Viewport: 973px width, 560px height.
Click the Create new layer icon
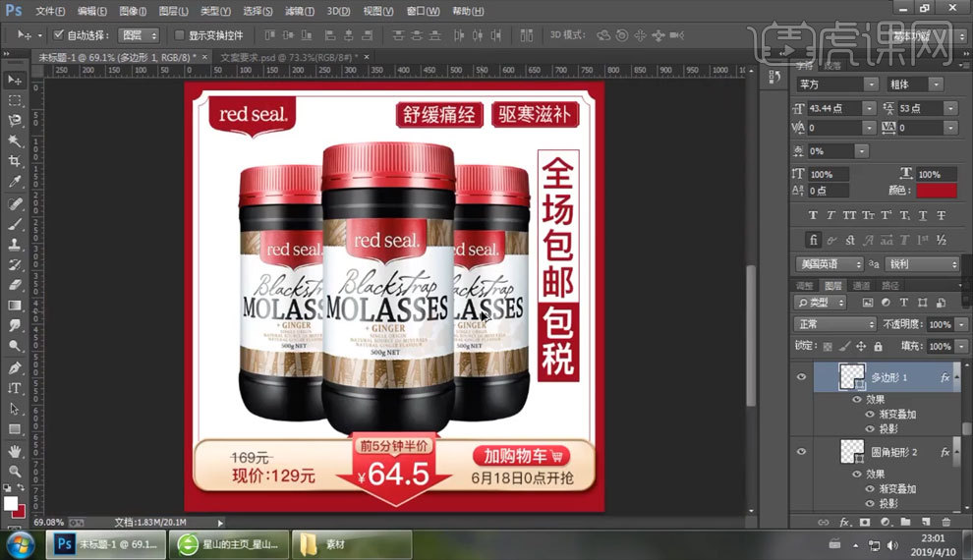tap(926, 522)
